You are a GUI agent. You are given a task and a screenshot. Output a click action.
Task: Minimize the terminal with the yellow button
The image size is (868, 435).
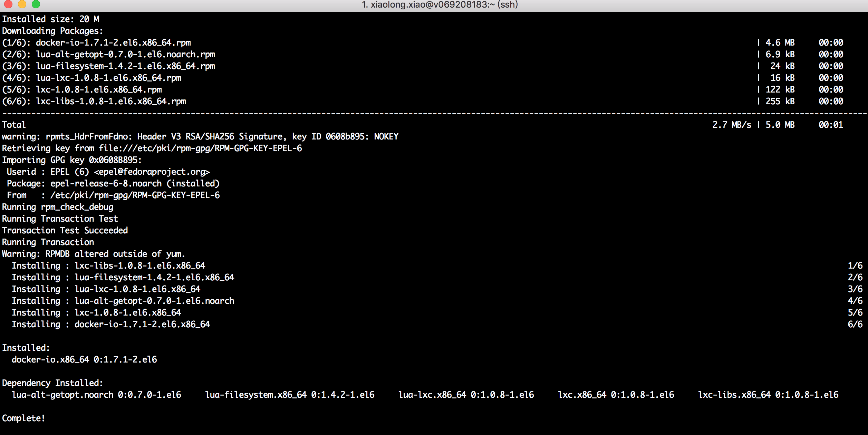[22, 4]
